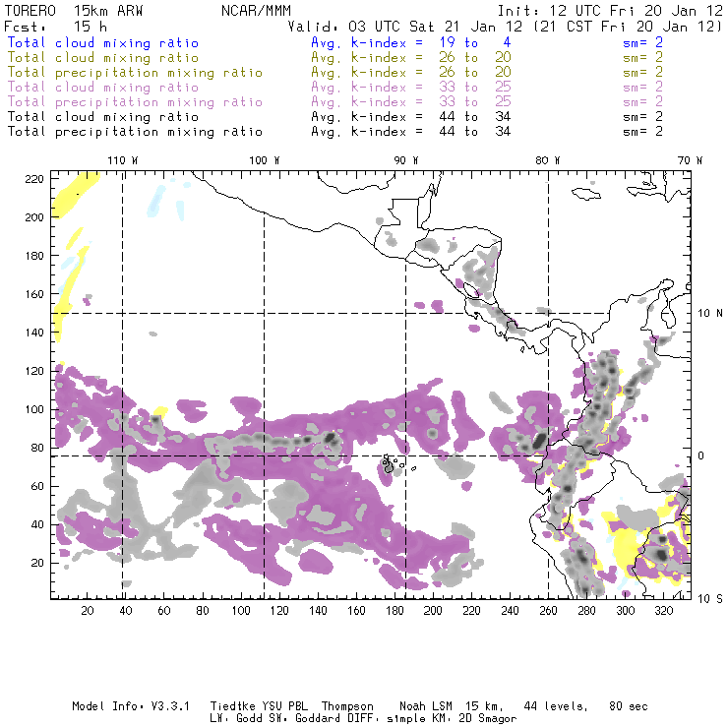This screenshot has width=728, height=728.
Task: Click the '220' tick label on vertical axis
Action: (x=34, y=179)
